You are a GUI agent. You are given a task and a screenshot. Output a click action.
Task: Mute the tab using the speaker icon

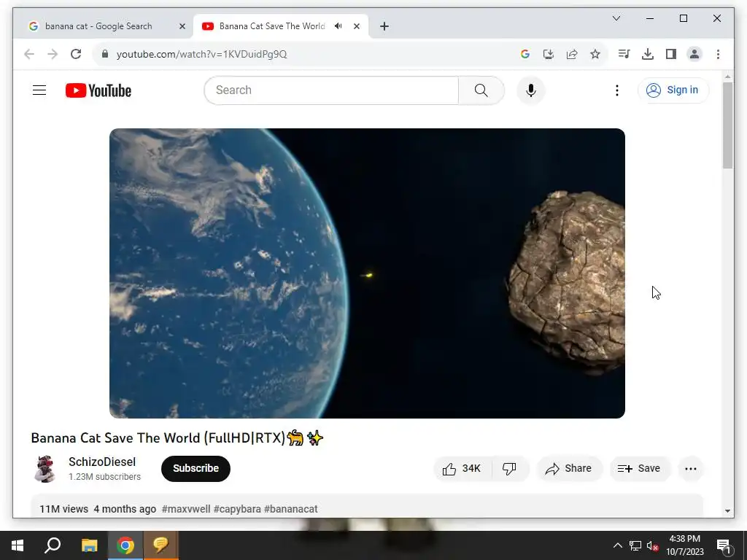(338, 26)
